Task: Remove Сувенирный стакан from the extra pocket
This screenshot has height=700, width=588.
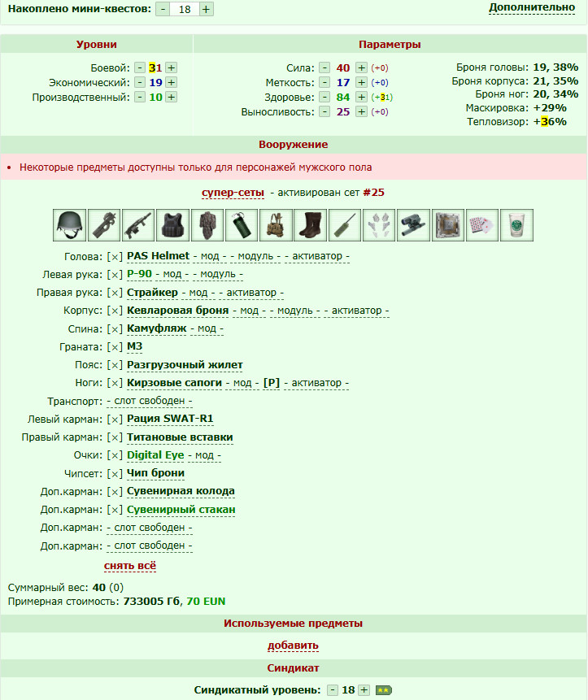Action: pos(115,510)
